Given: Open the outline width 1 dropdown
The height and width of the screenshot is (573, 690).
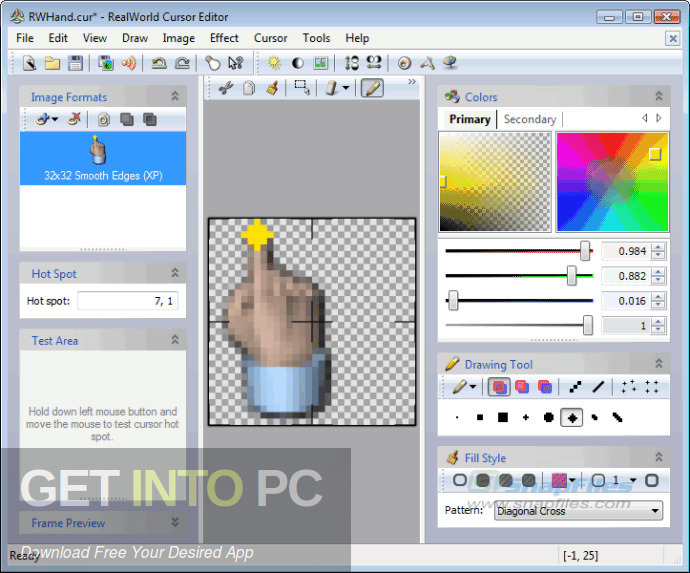Looking at the screenshot, I should [x=633, y=480].
